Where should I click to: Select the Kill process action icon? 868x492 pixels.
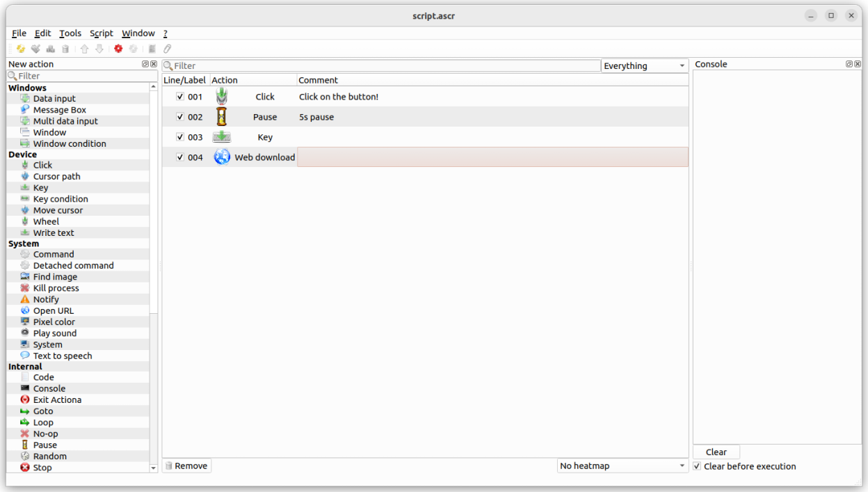point(25,288)
